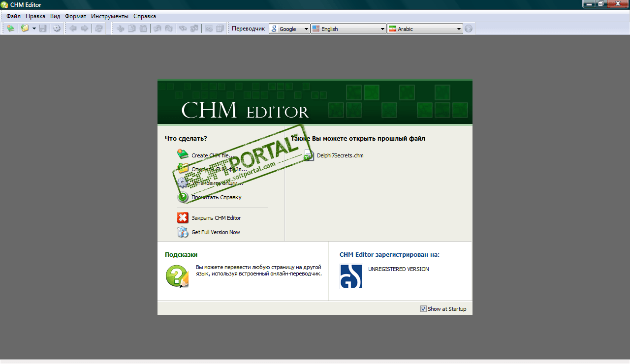Expand the open file arrow dropdown

[34, 29]
